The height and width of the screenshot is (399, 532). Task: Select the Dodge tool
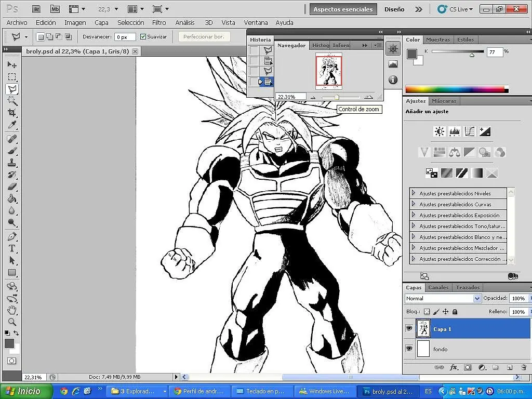click(x=12, y=222)
